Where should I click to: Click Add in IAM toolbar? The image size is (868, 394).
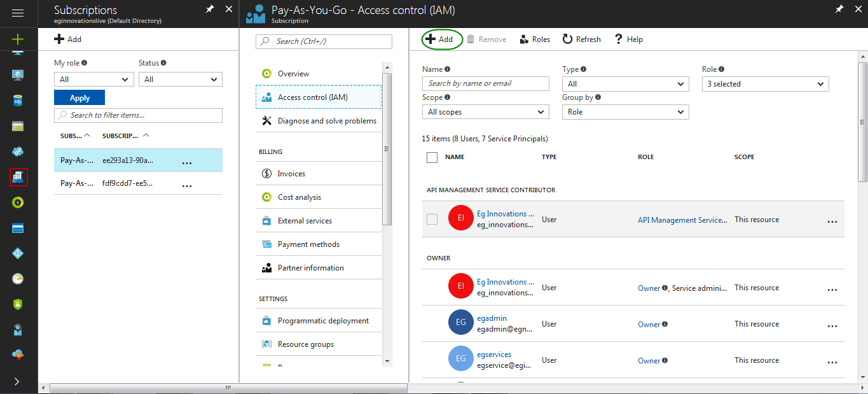pos(440,39)
